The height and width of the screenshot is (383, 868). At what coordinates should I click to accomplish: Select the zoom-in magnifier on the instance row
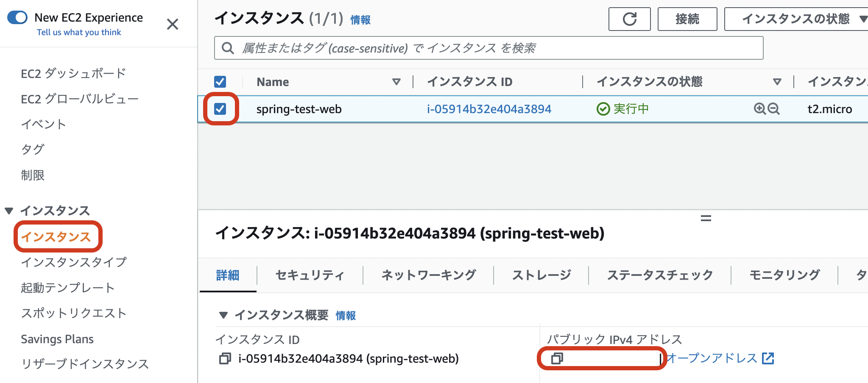click(759, 109)
